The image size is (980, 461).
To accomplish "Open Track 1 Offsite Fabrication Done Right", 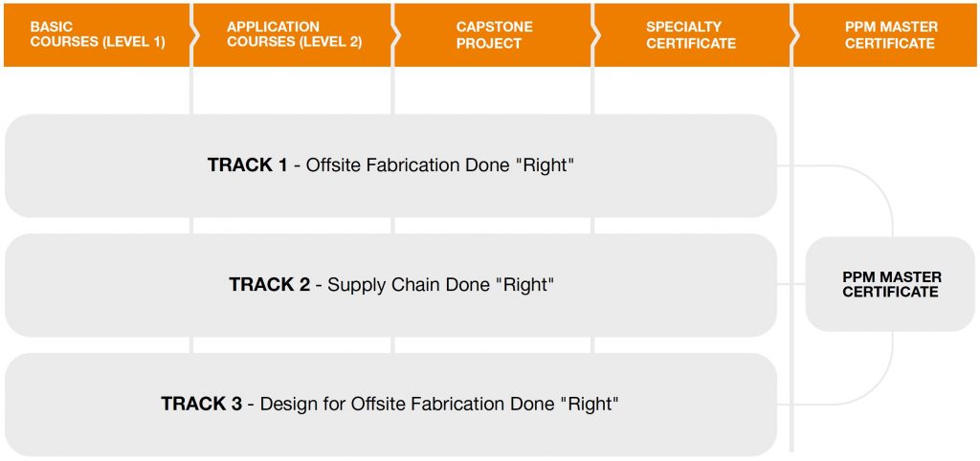I will [x=390, y=165].
